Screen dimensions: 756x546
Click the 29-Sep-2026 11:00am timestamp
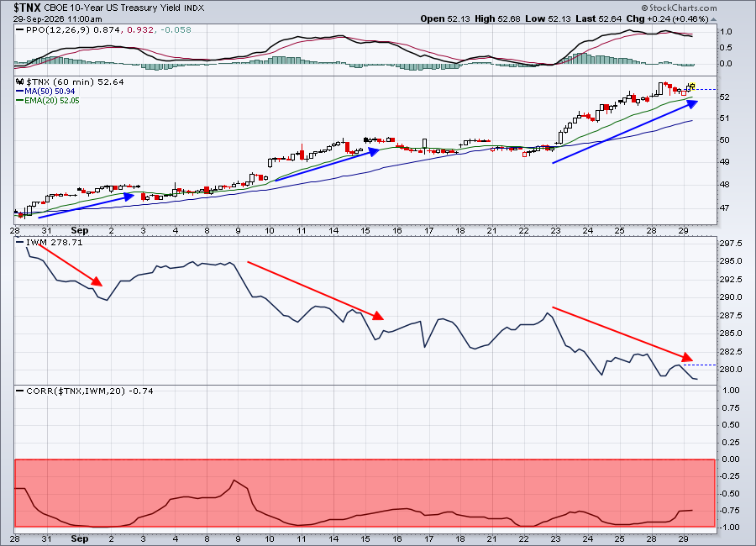click(57, 19)
